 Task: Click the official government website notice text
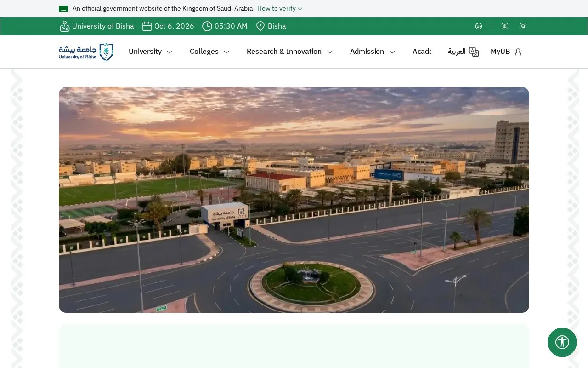tap(163, 9)
